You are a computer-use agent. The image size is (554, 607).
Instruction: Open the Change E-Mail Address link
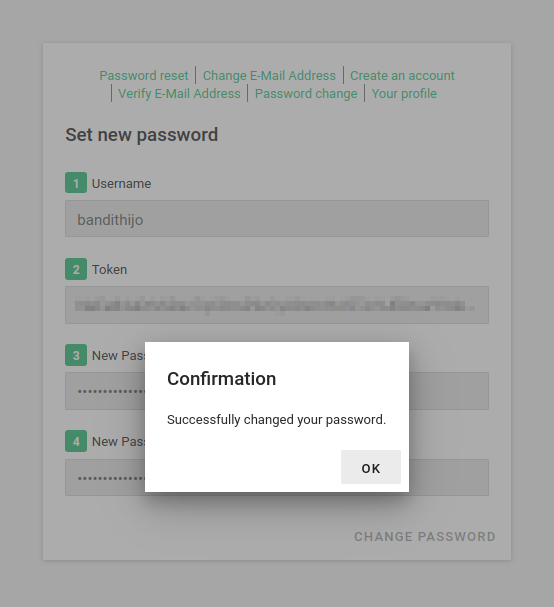pos(269,75)
